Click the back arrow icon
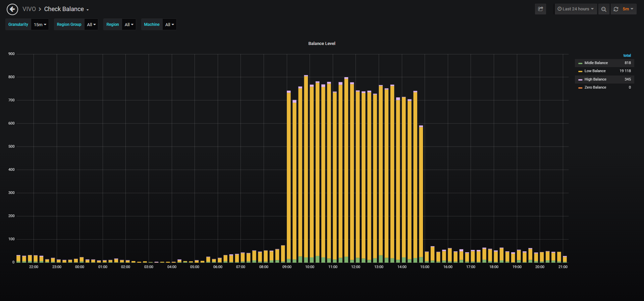The width and height of the screenshot is (644, 301). [12, 9]
